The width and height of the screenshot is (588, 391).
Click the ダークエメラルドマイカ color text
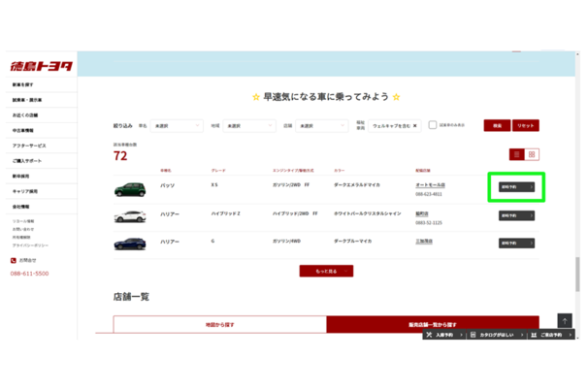click(x=357, y=185)
